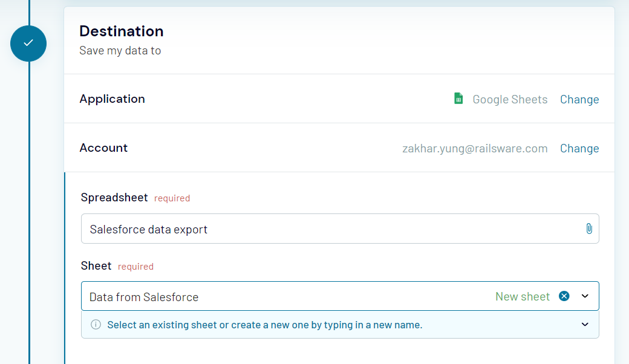Open the Data from Salesforce sheet dropdown

pos(584,296)
